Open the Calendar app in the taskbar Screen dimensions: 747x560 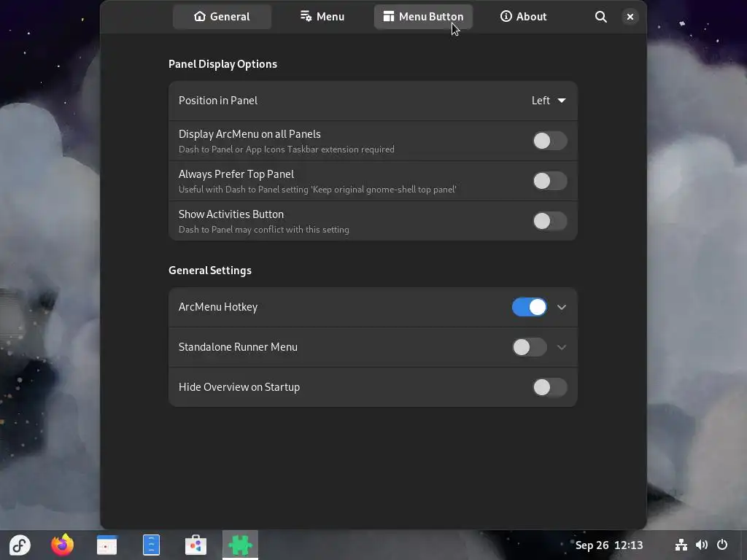[x=107, y=545]
